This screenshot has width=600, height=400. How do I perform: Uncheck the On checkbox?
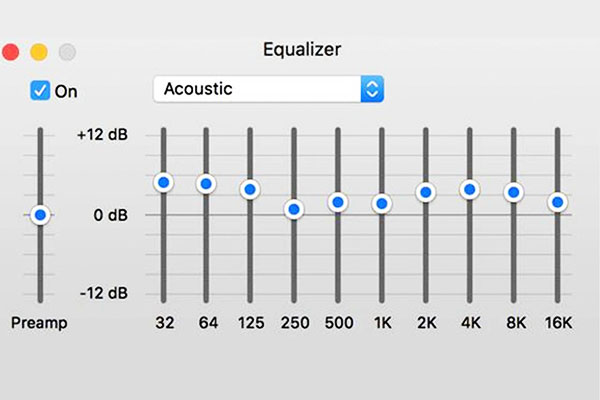coord(40,91)
